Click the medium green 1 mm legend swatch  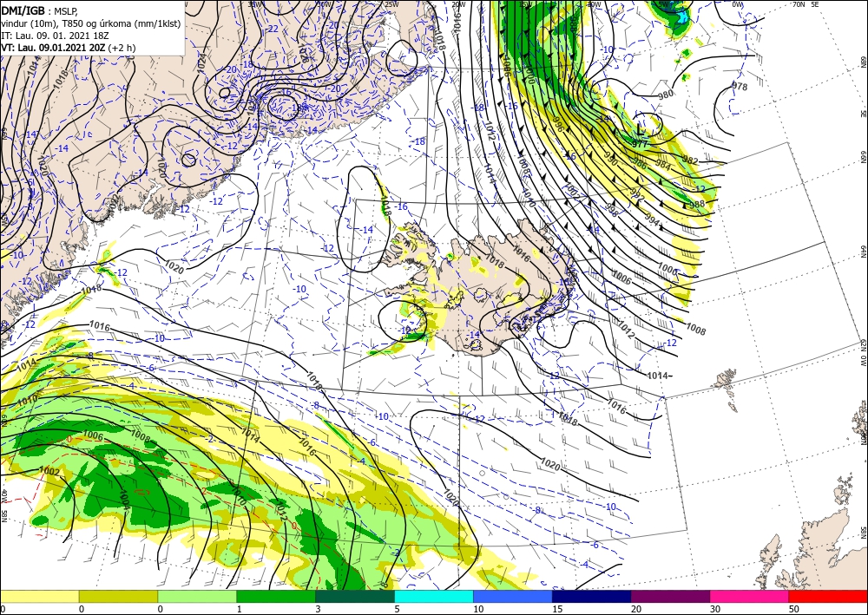[x=276, y=596]
